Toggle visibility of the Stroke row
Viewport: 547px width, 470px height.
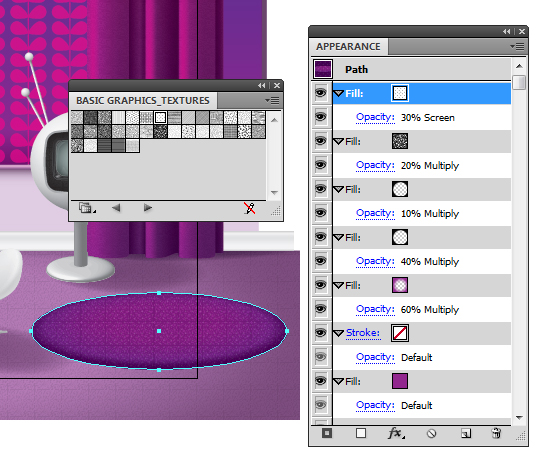(321, 333)
